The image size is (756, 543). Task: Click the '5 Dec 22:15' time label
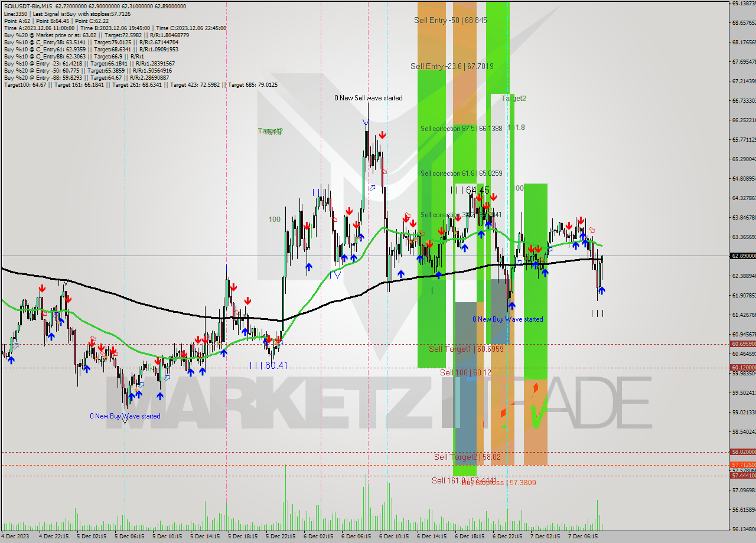(x=280, y=537)
